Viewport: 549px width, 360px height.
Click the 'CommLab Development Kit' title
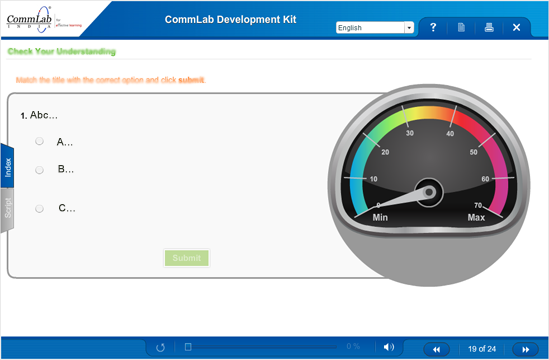pyautogui.click(x=230, y=20)
